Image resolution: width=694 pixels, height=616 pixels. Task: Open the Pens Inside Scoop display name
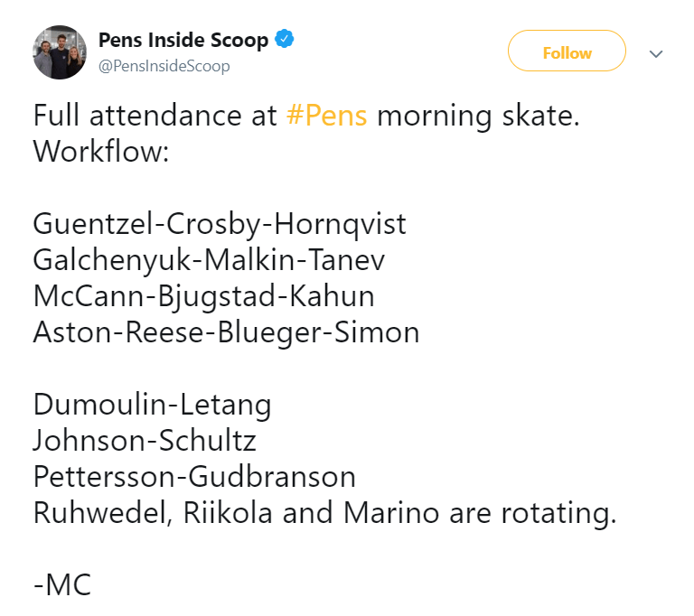click(183, 41)
